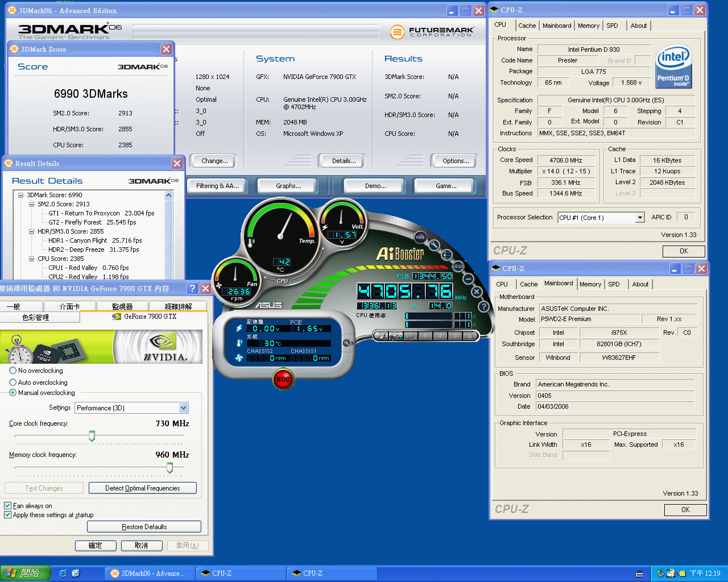Open AI Booster help question-mark icon

click(x=483, y=306)
